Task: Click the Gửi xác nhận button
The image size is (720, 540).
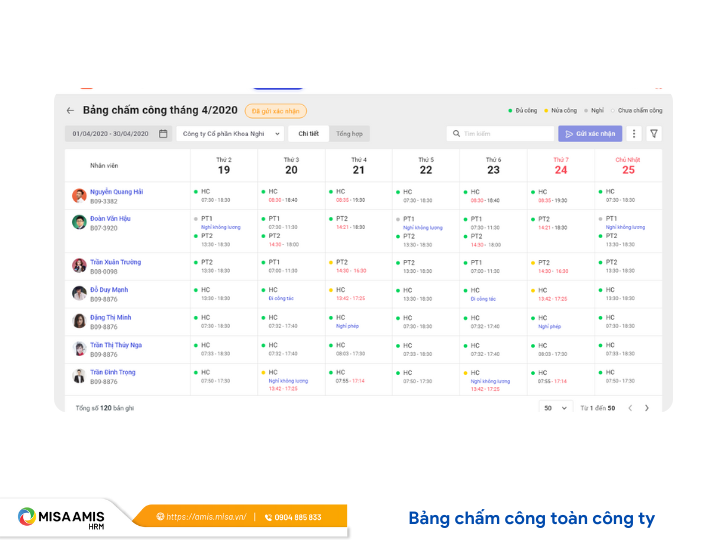Action: (x=590, y=133)
